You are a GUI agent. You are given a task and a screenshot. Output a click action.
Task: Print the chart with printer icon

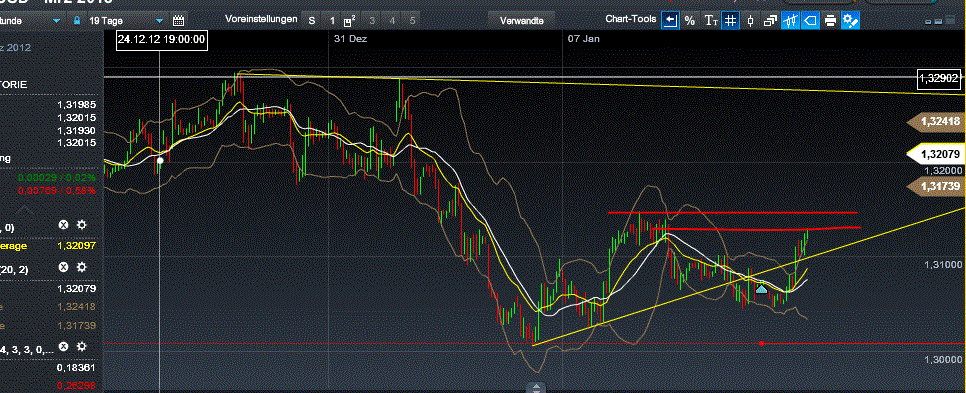830,21
